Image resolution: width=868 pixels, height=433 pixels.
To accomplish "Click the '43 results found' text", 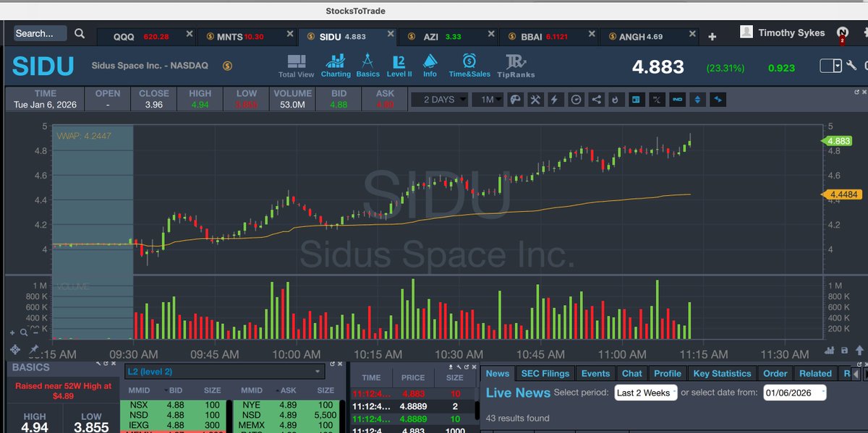I will point(517,418).
